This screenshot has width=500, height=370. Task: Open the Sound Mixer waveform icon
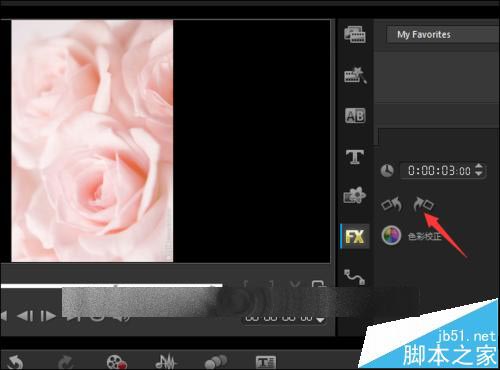tap(166, 362)
